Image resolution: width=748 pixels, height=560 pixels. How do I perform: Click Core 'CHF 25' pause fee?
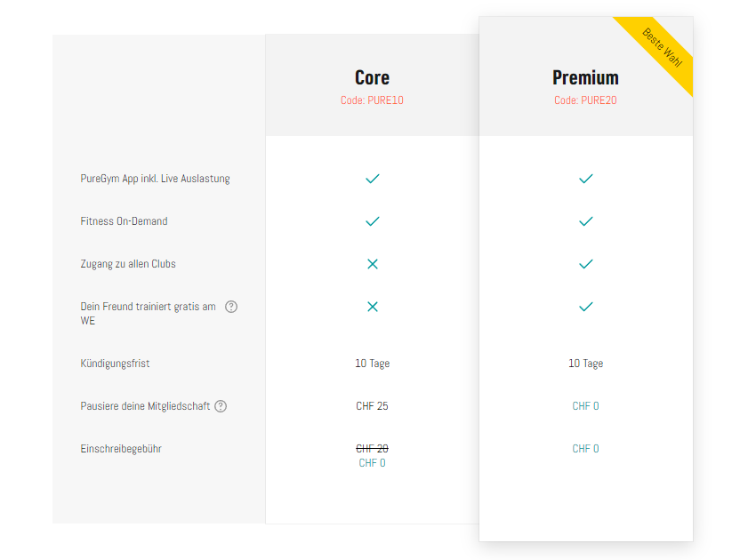[372, 406]
